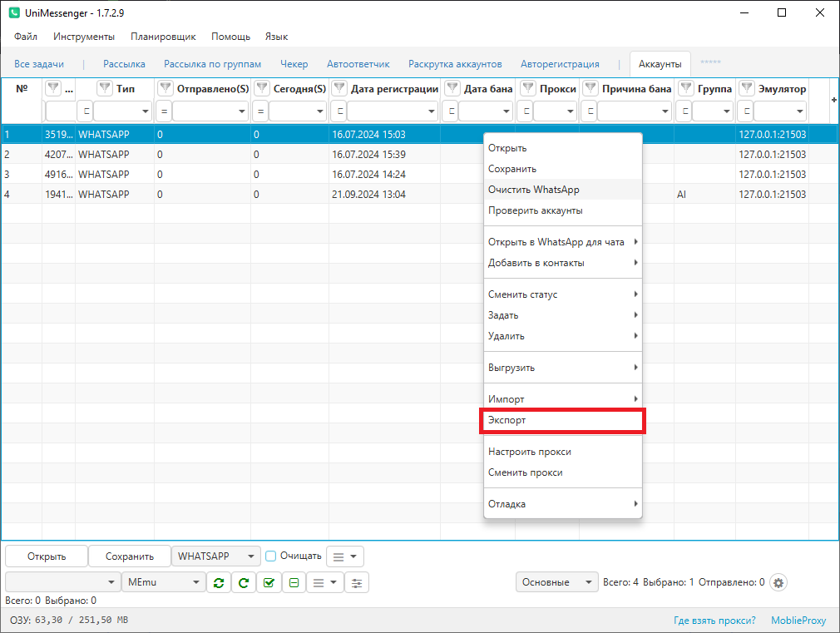This screenshot has height=633, width=840.
Task: Click the double-arrow refresh emulators icon
Action: click(x=218, y=583)
